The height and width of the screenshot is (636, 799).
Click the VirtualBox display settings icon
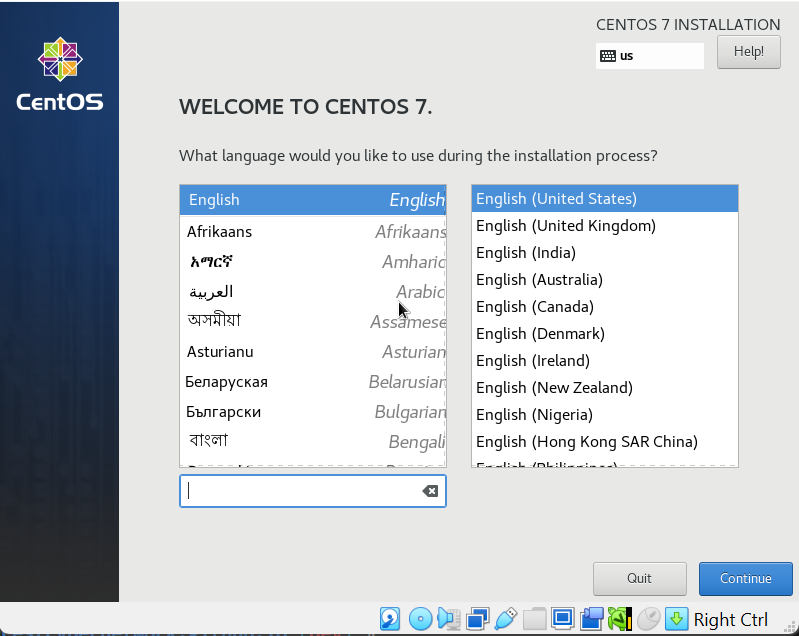click(563, 619)
